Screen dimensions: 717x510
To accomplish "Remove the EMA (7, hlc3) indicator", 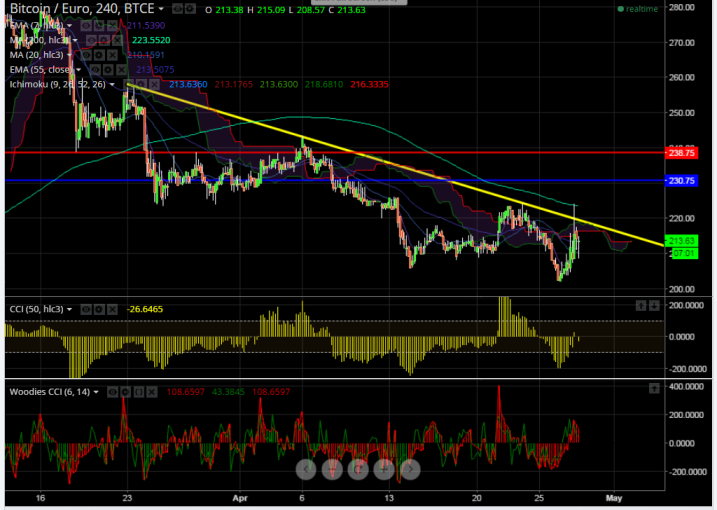I will [112, 26].
